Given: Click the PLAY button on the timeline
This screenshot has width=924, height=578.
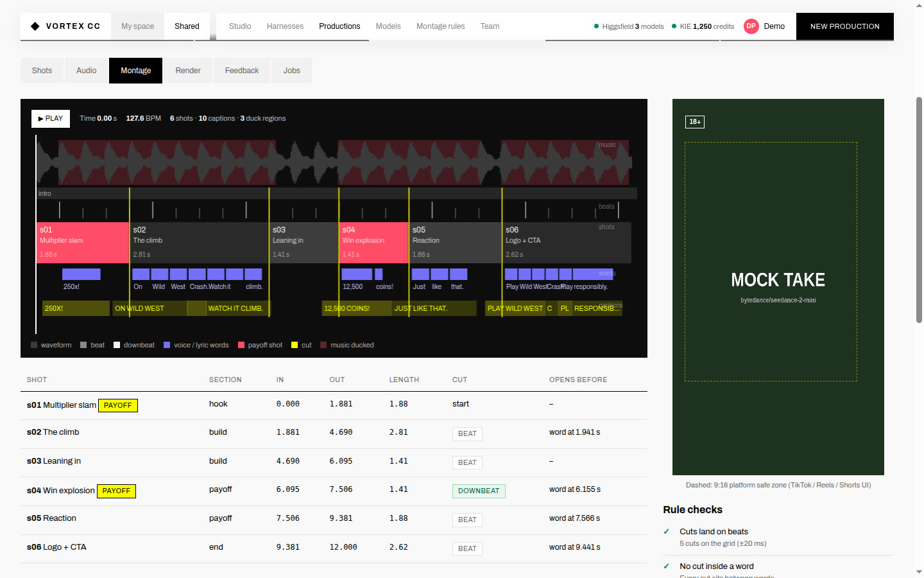Looking at the screenshot, I should click(x=51, y=118).
